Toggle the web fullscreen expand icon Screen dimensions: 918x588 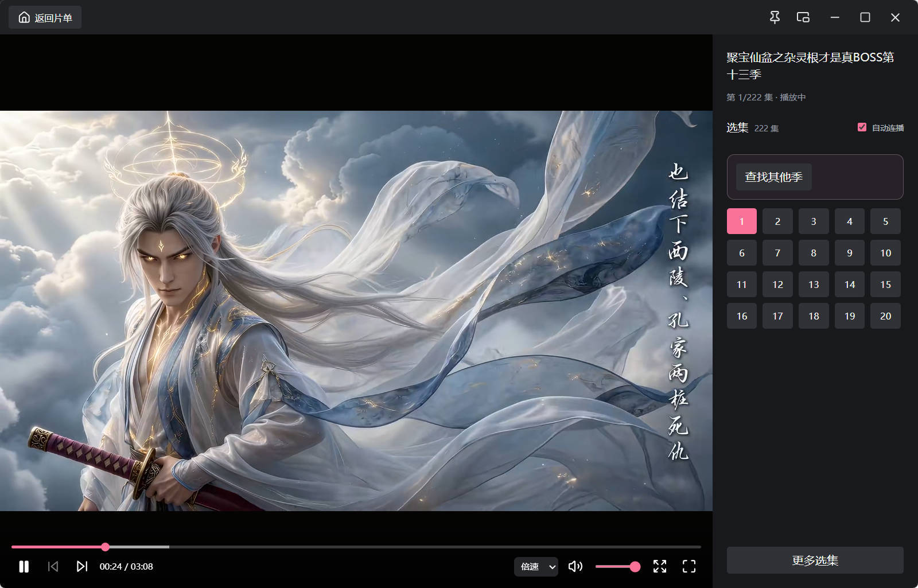660,567
